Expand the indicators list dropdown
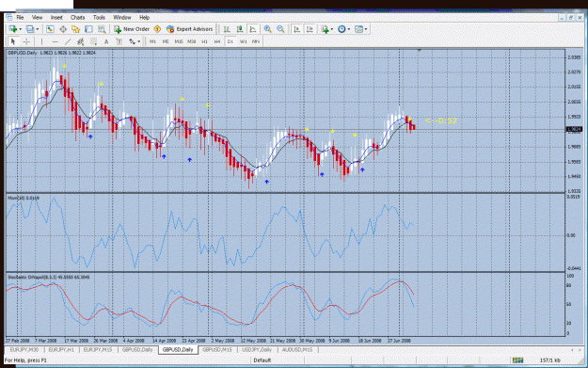 point(332,29)
